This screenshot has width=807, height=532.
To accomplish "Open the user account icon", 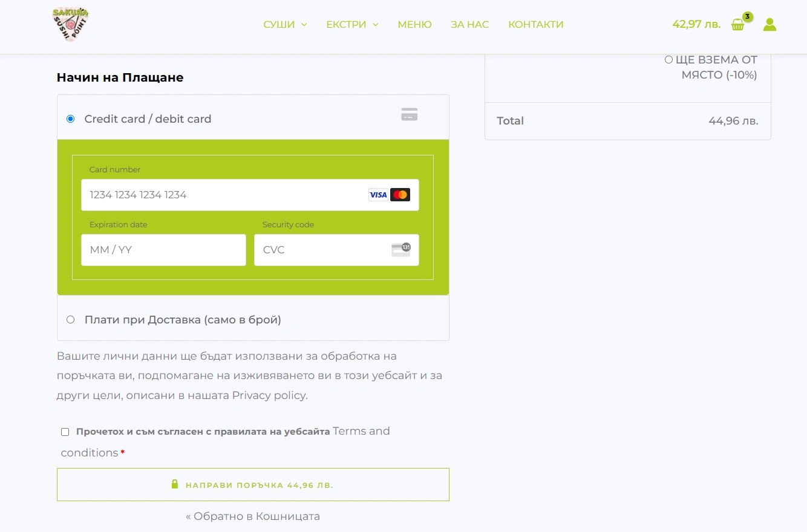I will [769, 25].
